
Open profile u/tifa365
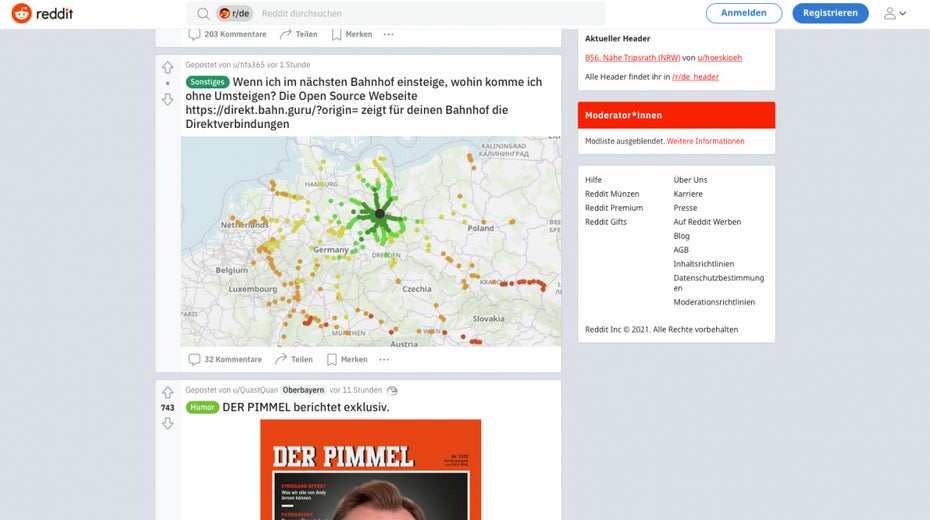tap(249, 65)
